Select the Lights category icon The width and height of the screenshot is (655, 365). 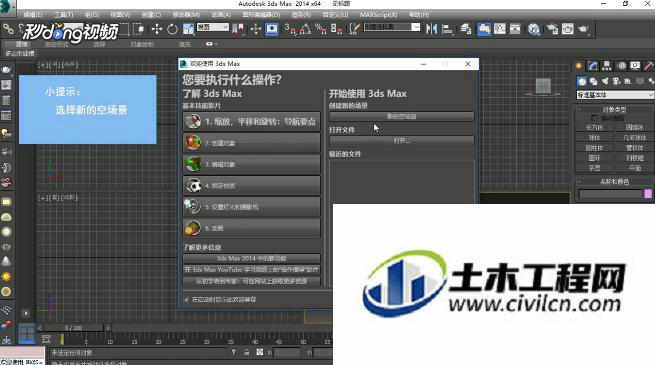[604, 81]
